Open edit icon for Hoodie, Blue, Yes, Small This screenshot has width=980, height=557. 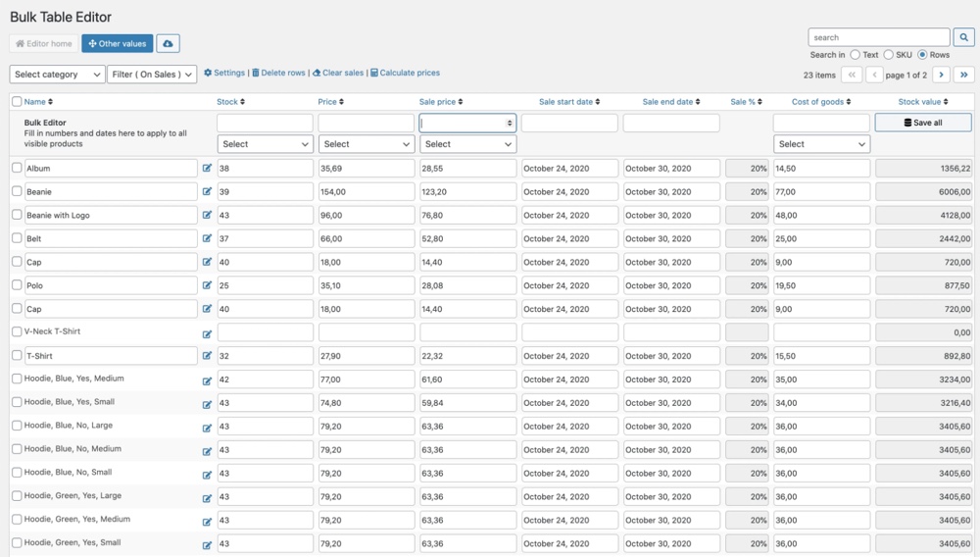(207, 404)
